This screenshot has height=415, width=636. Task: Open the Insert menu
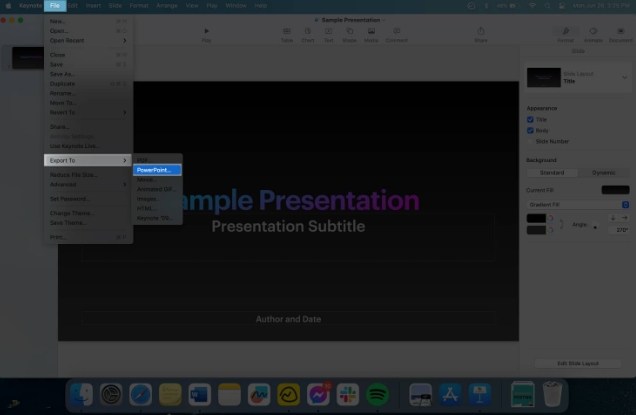pos(93,6)
